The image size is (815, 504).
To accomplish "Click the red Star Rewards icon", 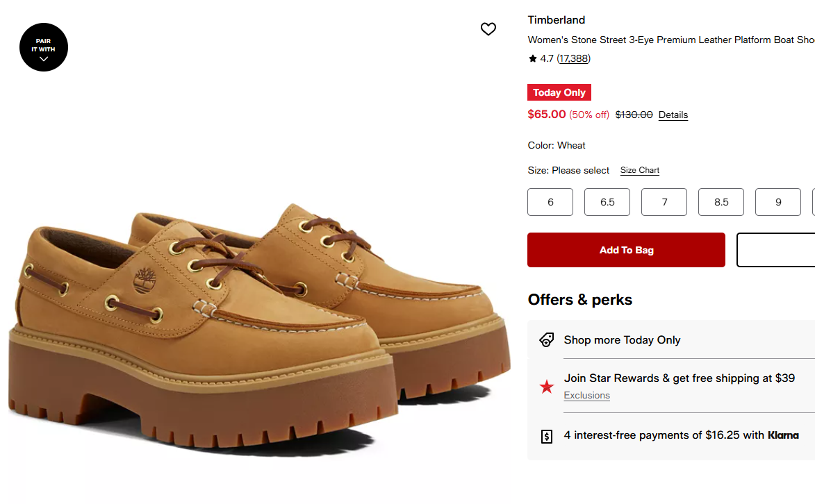I will 546,387.
